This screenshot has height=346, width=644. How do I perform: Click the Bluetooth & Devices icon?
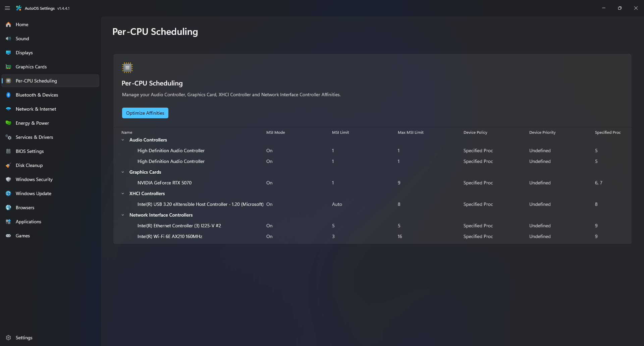[8, 95]
